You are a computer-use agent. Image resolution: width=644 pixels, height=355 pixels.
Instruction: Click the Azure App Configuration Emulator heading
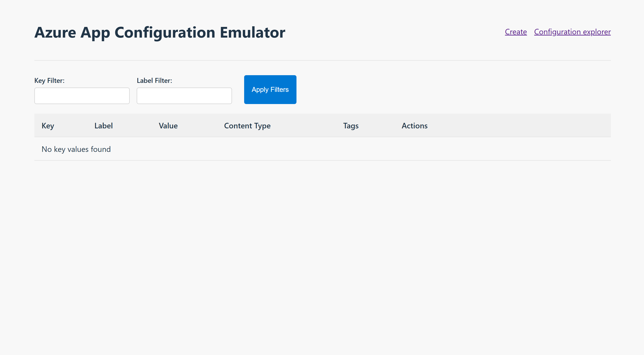pos(160,32)
